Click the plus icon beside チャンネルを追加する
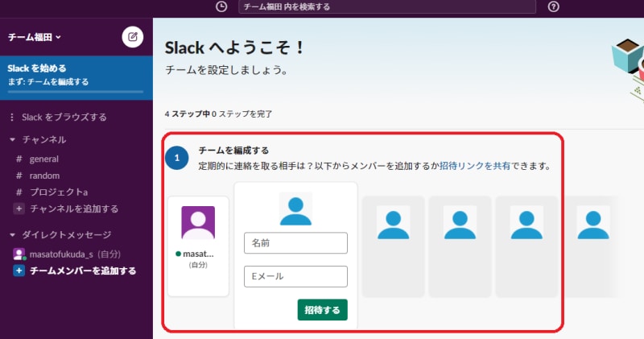Screen dimensions: 644x339 [x=19, y=209]
